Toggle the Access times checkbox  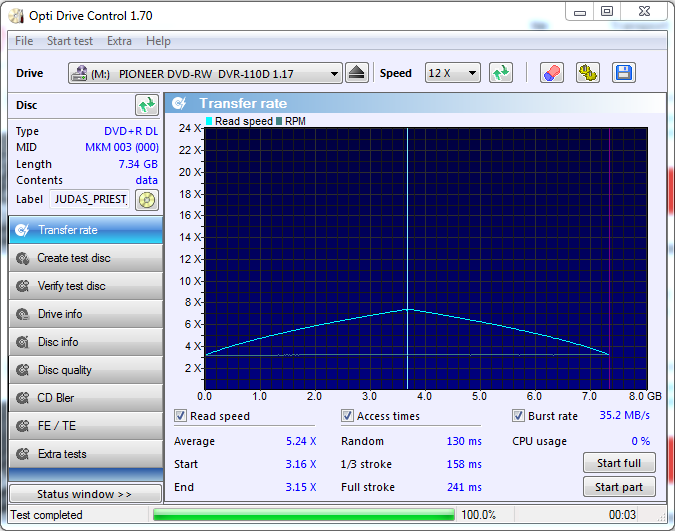[x=347, y=416]
